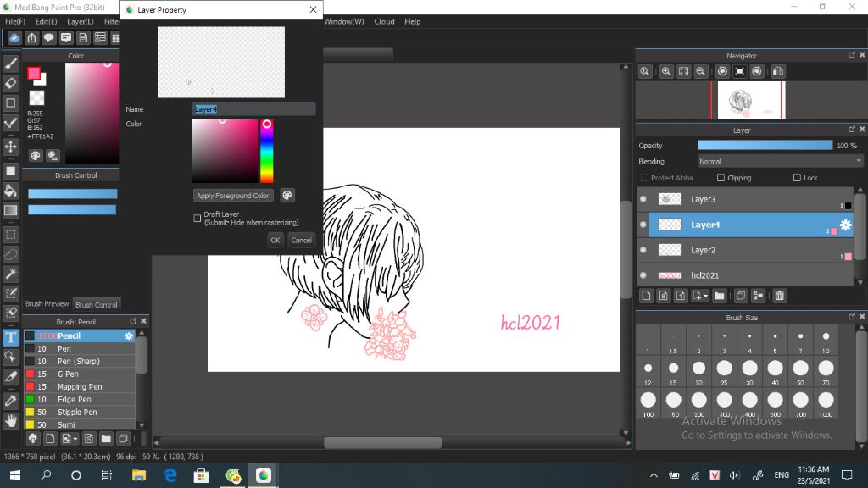This screenshot has width=868, height=488.
Task: Open the File menu
Action: pyautogui.click(x=15, y=21)
